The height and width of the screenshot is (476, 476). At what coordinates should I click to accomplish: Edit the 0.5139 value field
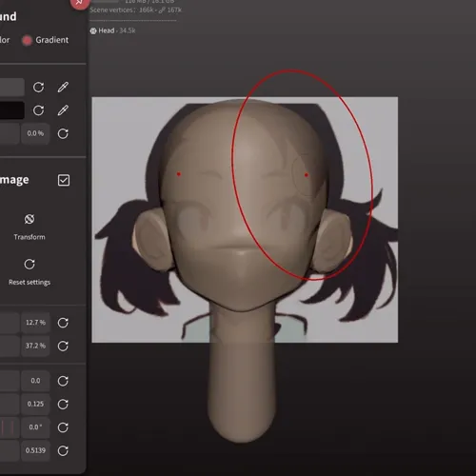[35, 450]
